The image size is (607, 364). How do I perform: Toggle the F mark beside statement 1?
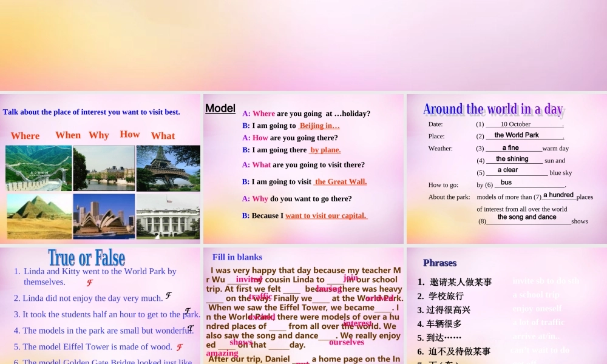(x=89, y=283)
